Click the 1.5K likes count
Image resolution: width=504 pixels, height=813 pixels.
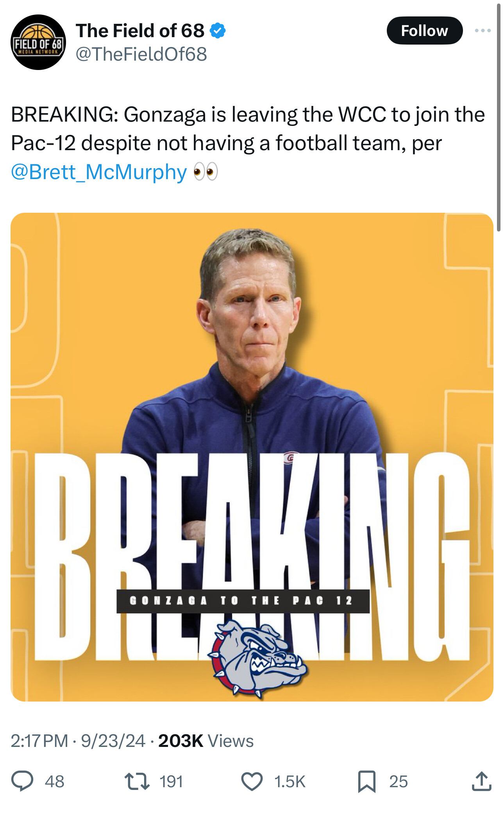coord(290,781)
